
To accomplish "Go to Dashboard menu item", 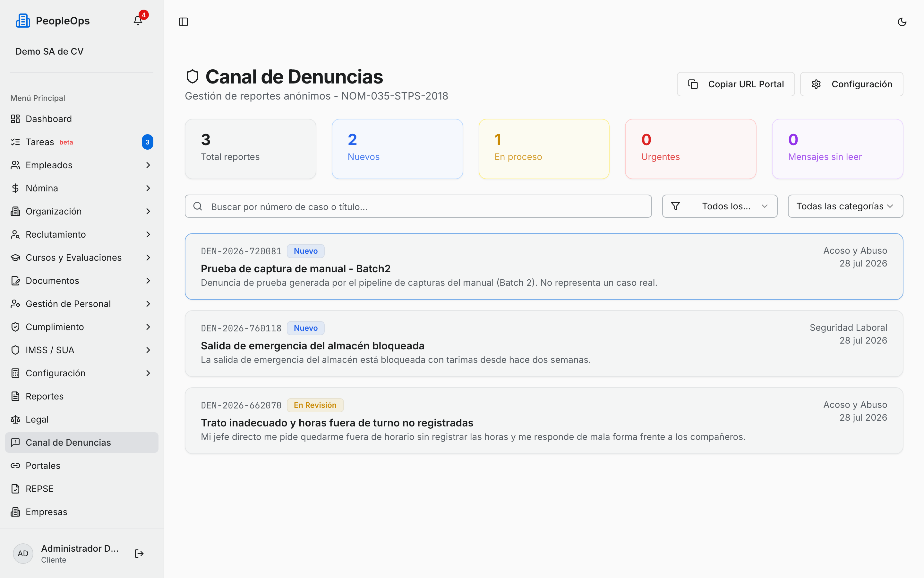I will tap(82, 119).
